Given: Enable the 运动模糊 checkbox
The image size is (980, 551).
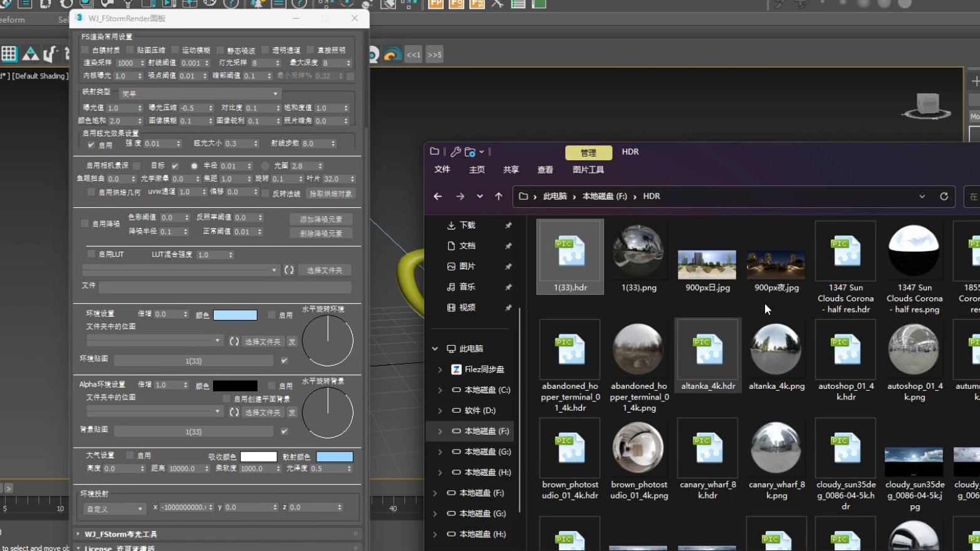Looking at the screenshot, I should coord(175,49).
